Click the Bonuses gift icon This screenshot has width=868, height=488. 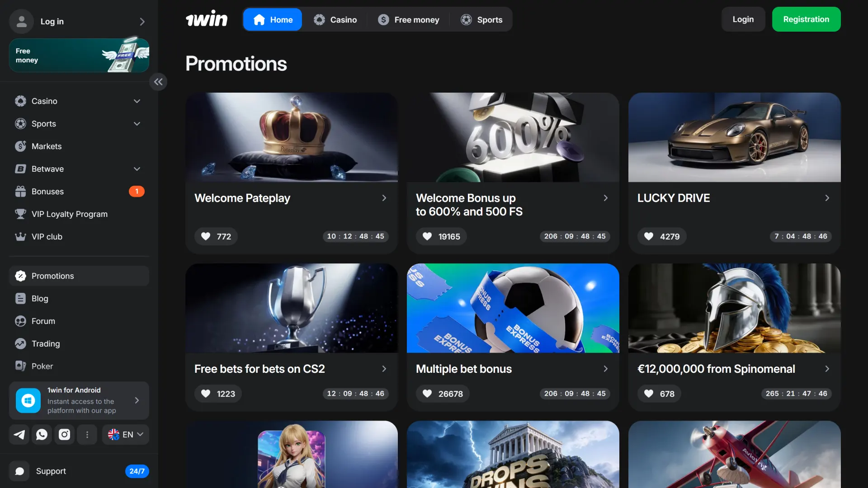pyautogui.click(x=20, y=191)
